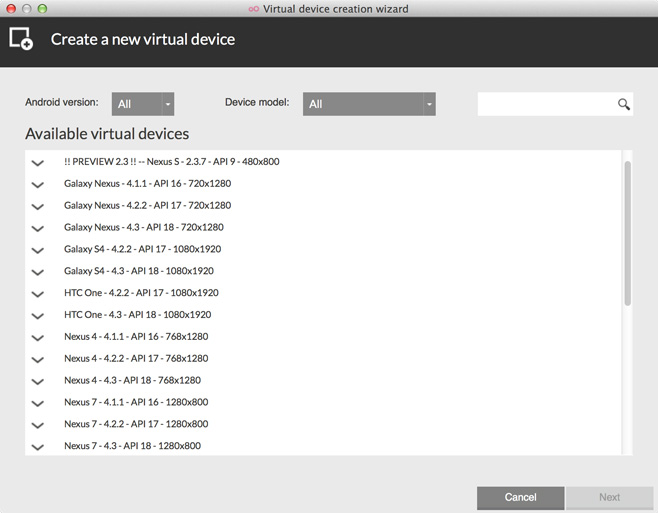Expand Nexus 4 4.2.2 API 17 chevron
Image resolution: width=658 pixels, height=513 pixels.
[x=38, y=359]
